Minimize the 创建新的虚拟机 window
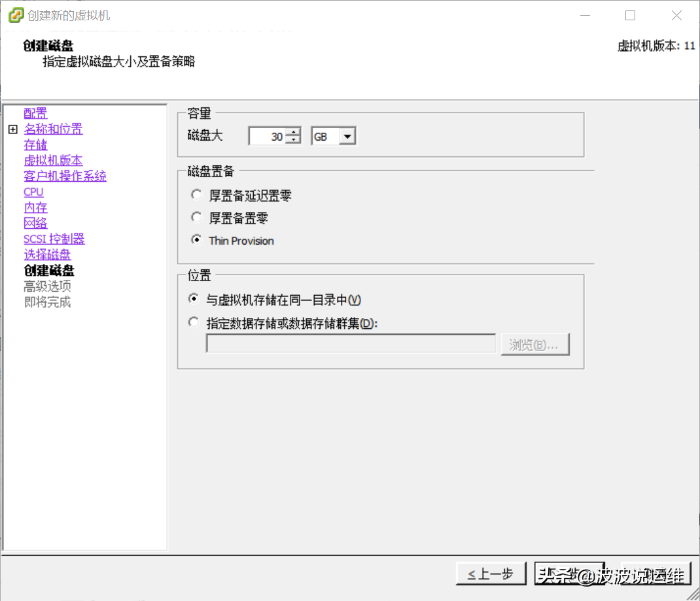This screenshot has width=700, height=601. [585, 16]
